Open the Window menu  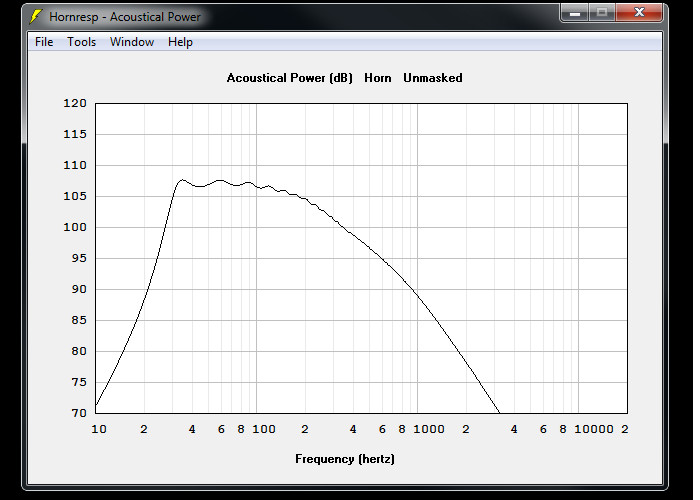coord(132,42)
